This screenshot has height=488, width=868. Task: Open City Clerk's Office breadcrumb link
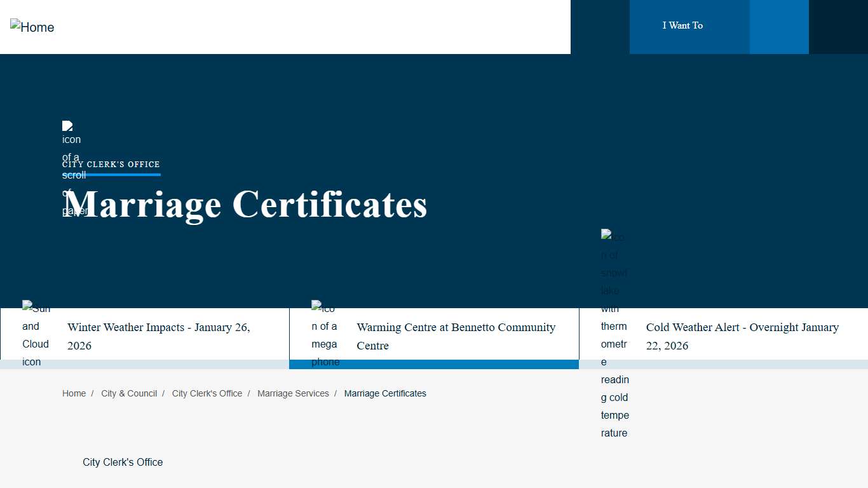point(207,393)
